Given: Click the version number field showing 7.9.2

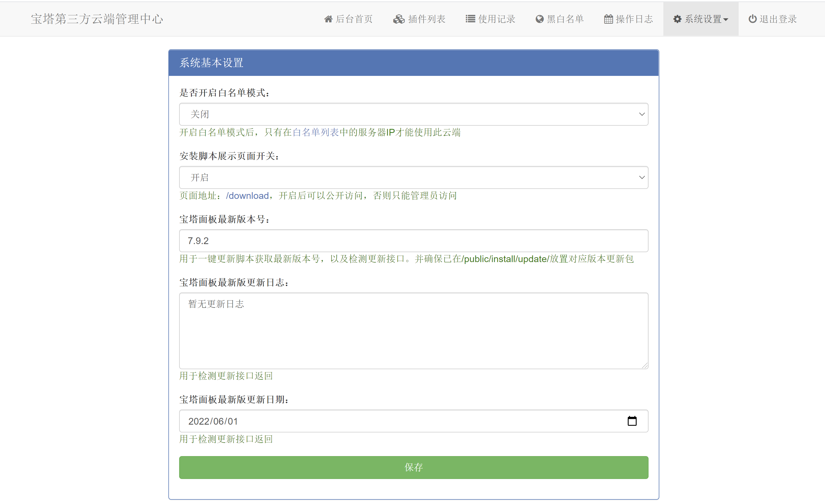Looking at the screenshot, I should point(413,241).
